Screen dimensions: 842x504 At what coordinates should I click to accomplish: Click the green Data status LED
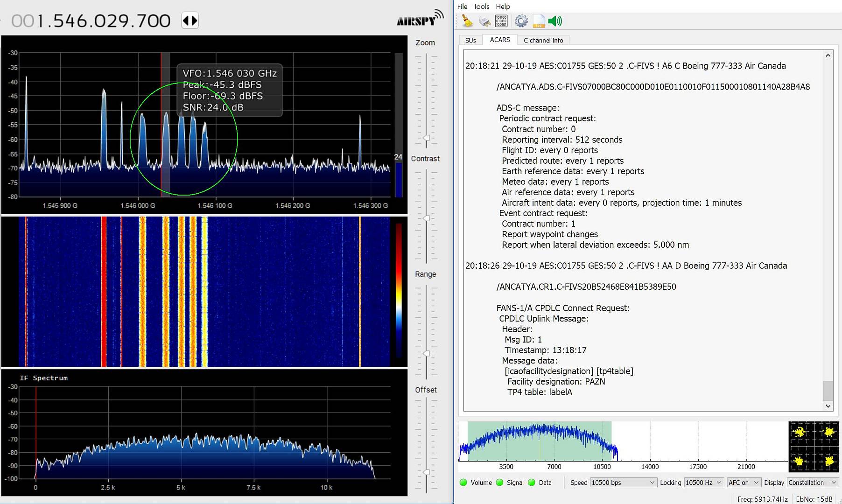(x=531, y=483)
